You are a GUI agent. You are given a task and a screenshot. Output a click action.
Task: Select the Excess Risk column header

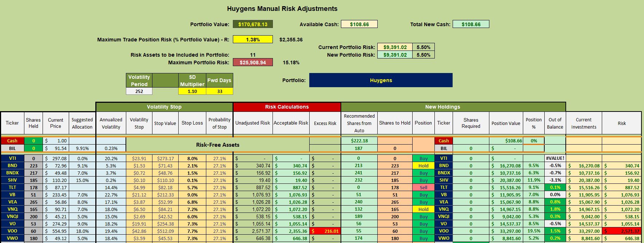[x=325, y=123]
